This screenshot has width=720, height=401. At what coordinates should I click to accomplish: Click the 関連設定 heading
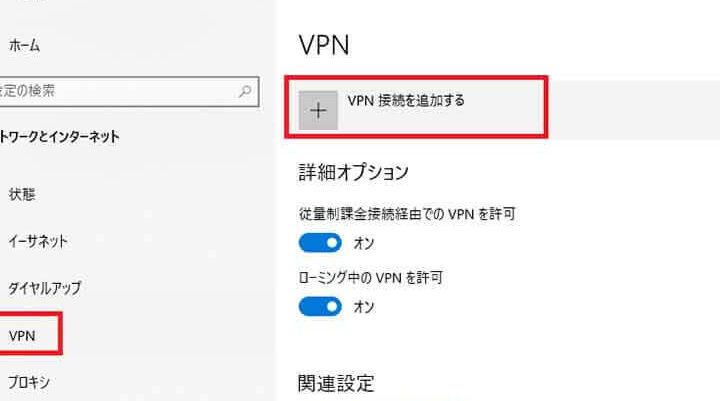(336, 383)
